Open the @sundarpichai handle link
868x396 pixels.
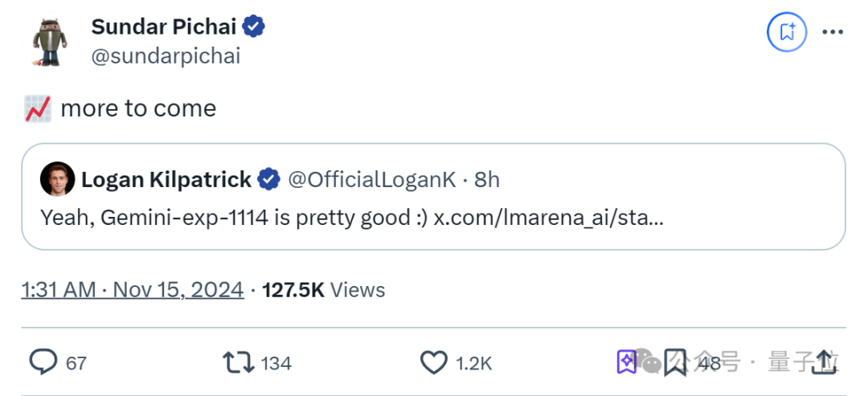click(166, 56)
